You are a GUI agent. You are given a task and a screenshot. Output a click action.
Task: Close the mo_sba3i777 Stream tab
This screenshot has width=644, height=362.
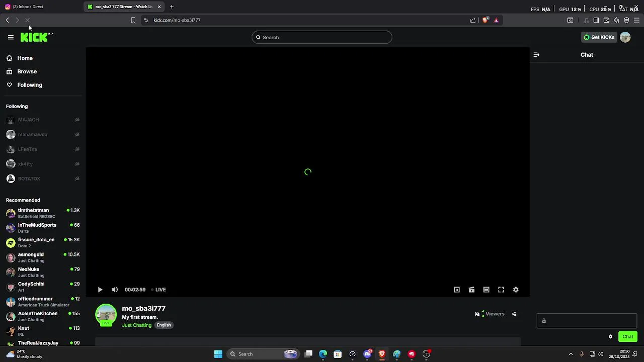[159, 7]
